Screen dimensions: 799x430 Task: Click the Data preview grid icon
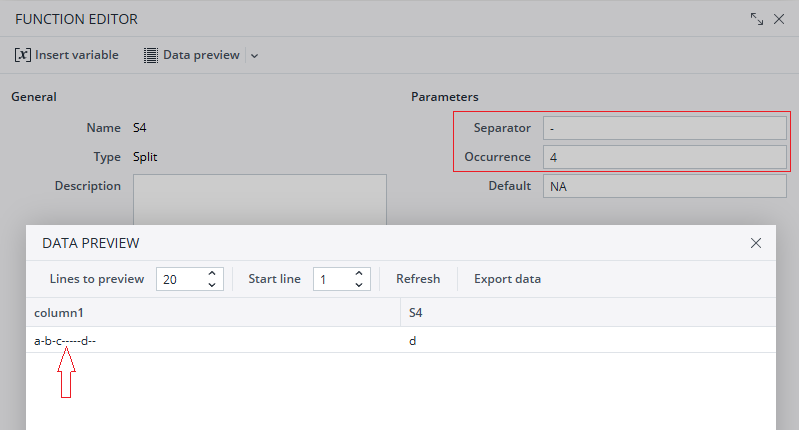pos(151,55)
